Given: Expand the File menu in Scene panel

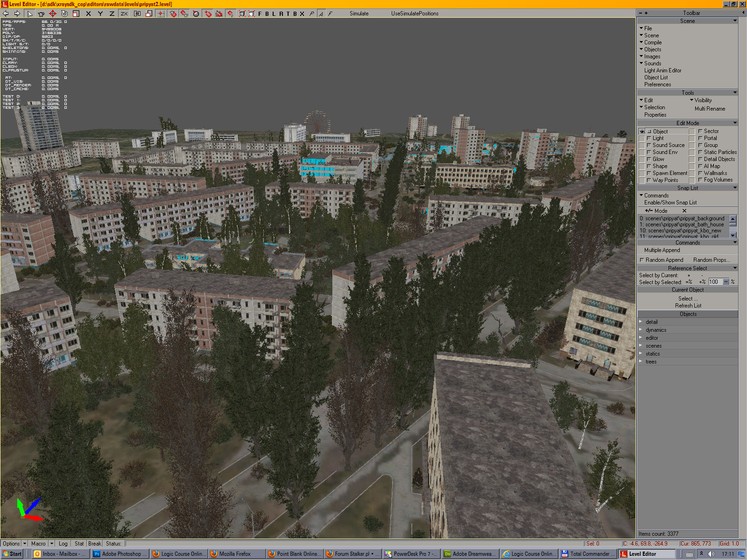Looking at the screenshot, I should point(646,28).
